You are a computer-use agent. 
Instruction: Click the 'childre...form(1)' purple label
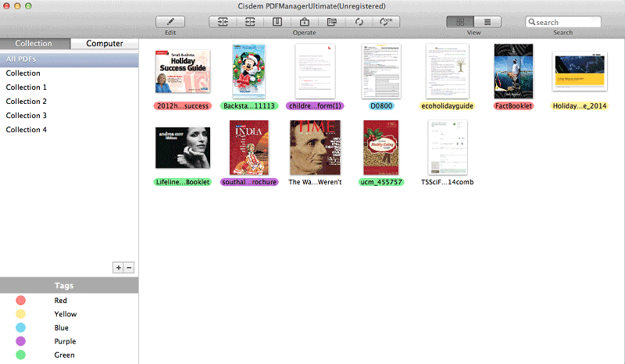(315, 106)
